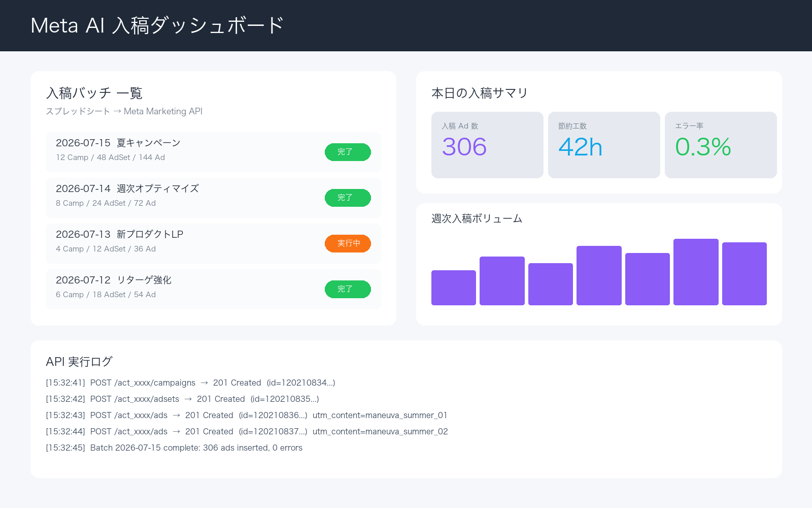
Task: Click the 15:32:45 Batch complete log line
Action: tap(174, 448)
